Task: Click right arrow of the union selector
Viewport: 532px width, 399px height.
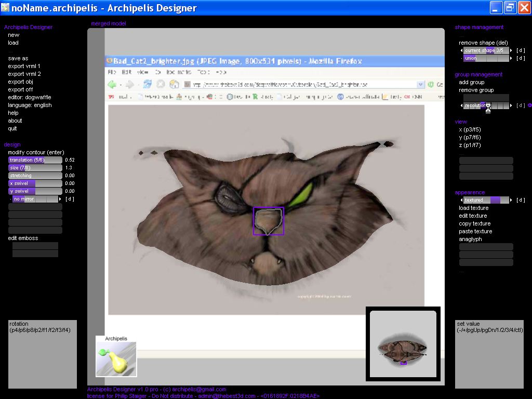Action: click(511, 58)
